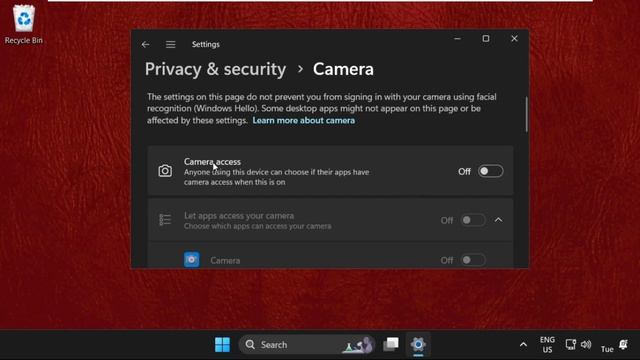Go back using the Settings back arrow
This screenshot has height=360, width=640.
pyautogui.click(x=146, y=44)
